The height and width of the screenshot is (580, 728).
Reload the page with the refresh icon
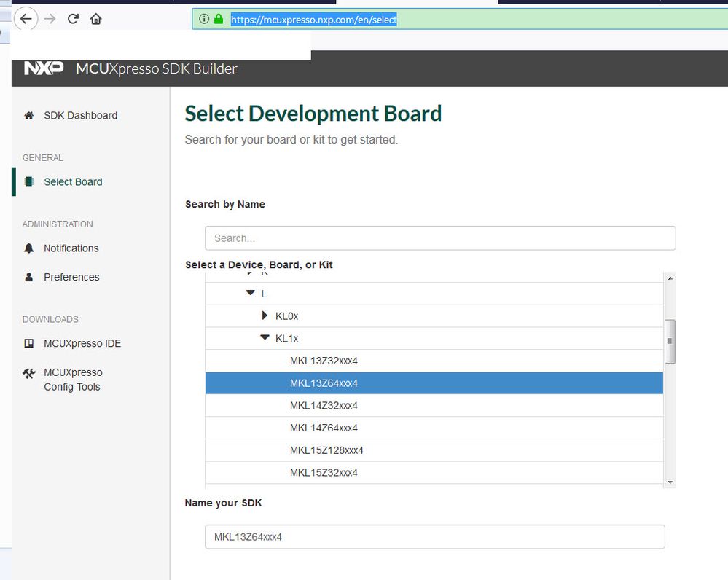click(73, 19)
